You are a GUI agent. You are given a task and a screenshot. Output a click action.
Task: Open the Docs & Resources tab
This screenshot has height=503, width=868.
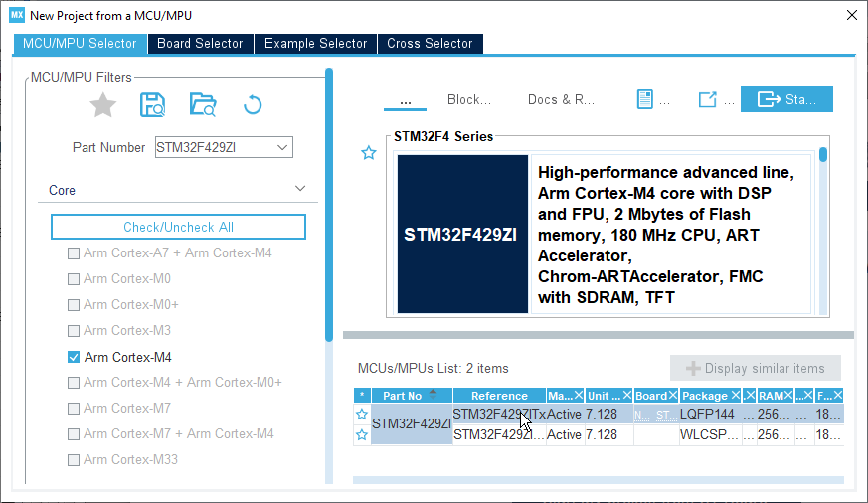561,99
